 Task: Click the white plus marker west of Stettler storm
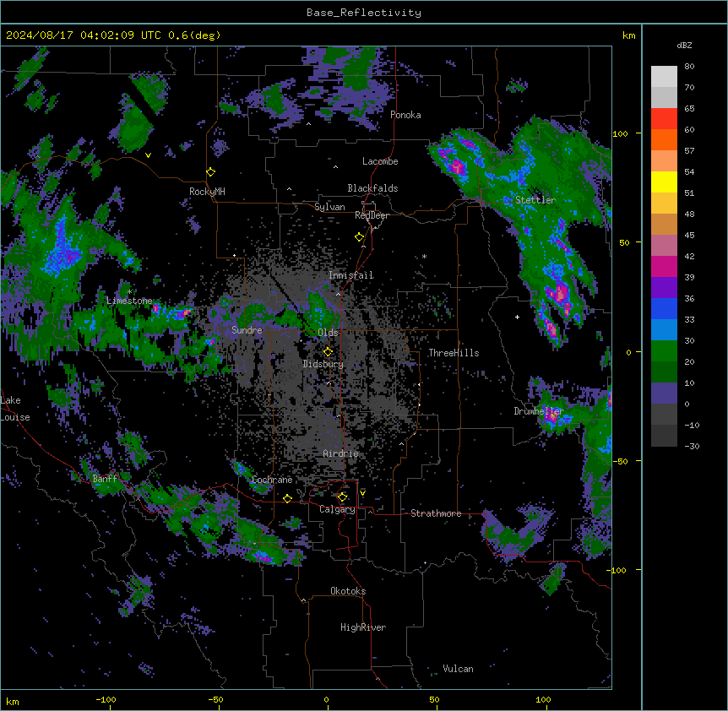click(517, 317)
